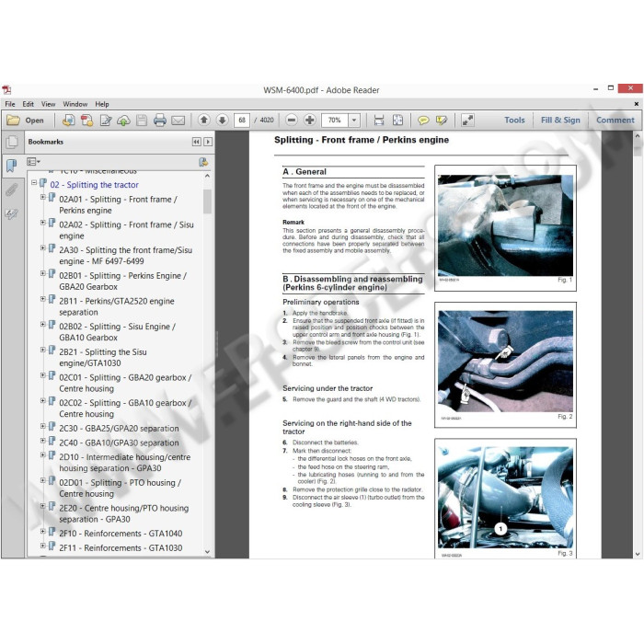Image resolution: width=644 pixels, height=644 pixels.
Task: Go to next page with down arrow
Action: coord(223,120)
